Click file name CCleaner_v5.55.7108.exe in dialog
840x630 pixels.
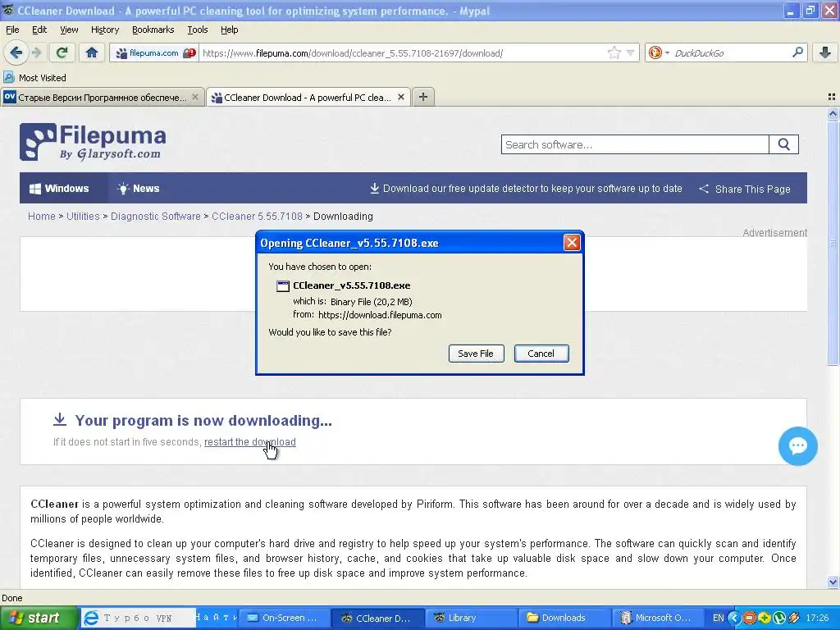coord(351,285)
